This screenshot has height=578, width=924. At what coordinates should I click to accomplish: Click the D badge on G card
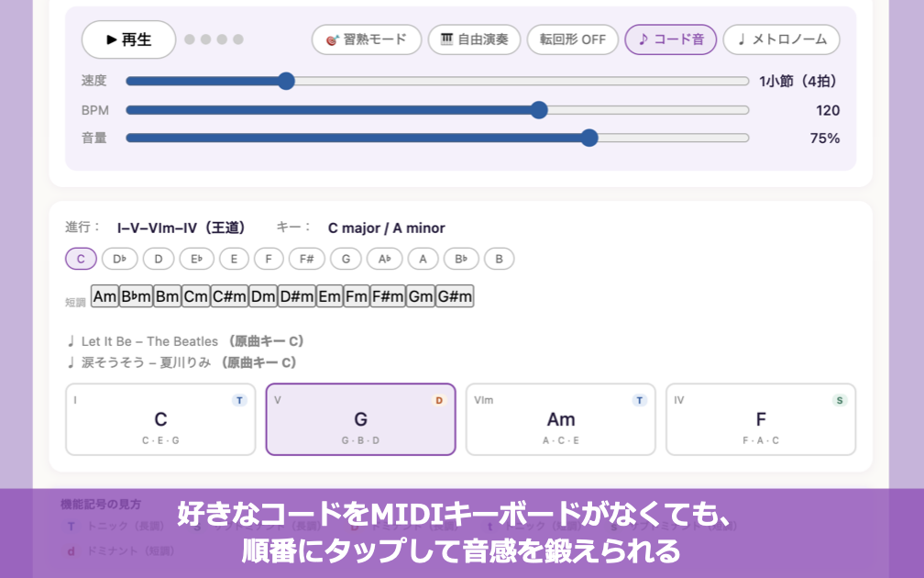[439, 400]
